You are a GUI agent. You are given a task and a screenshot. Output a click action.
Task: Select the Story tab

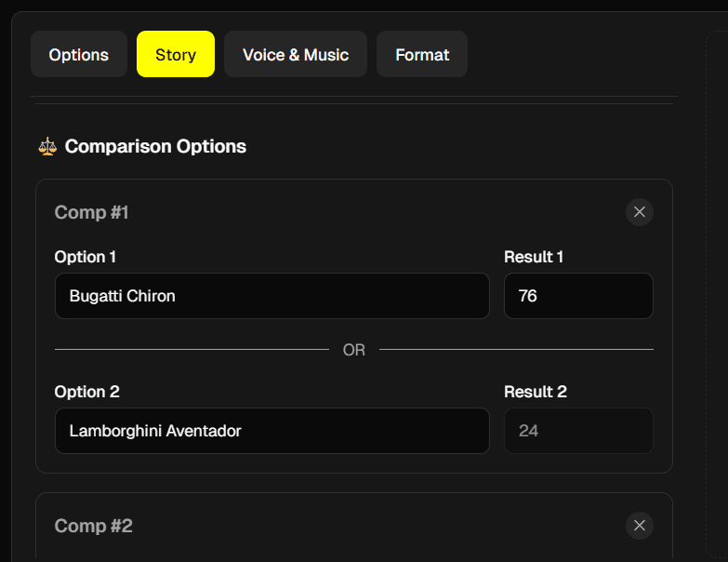(x=176, y=55)
